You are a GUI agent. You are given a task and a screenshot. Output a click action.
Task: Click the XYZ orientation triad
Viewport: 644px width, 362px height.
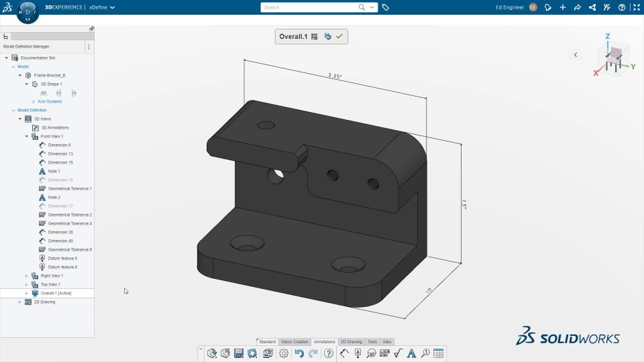pos(614,56)
